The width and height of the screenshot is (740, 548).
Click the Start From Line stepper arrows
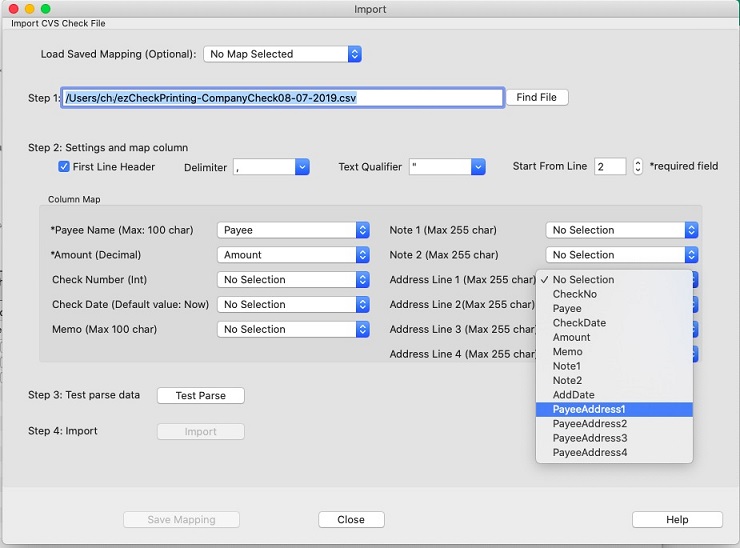point(638,167)
